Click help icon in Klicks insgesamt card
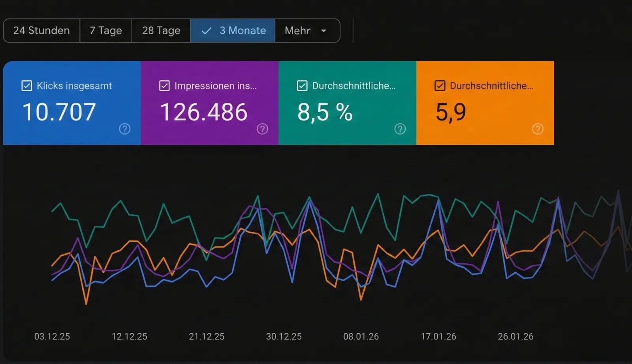Image resolution: width=632 pixels, height=364 pixels. pyautogui.click(x=124, y=129)
